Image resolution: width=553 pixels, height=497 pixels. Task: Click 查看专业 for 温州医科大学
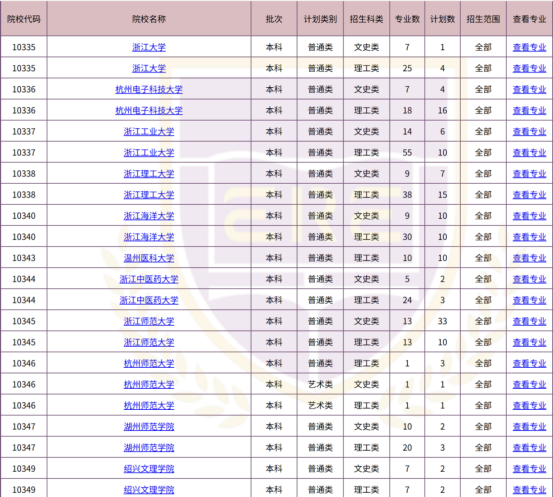point(529,258)
